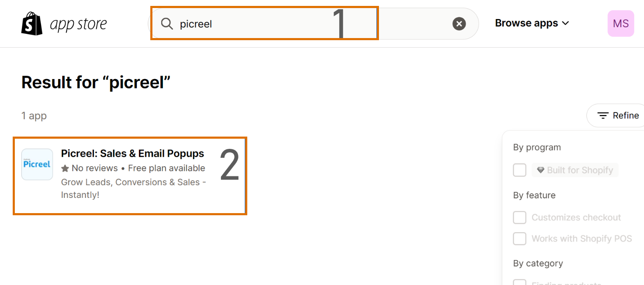Image resolution: width=644 pixels, height=285 pixels.
Task: Go to the app store wordmark
Action: (78, 24)
